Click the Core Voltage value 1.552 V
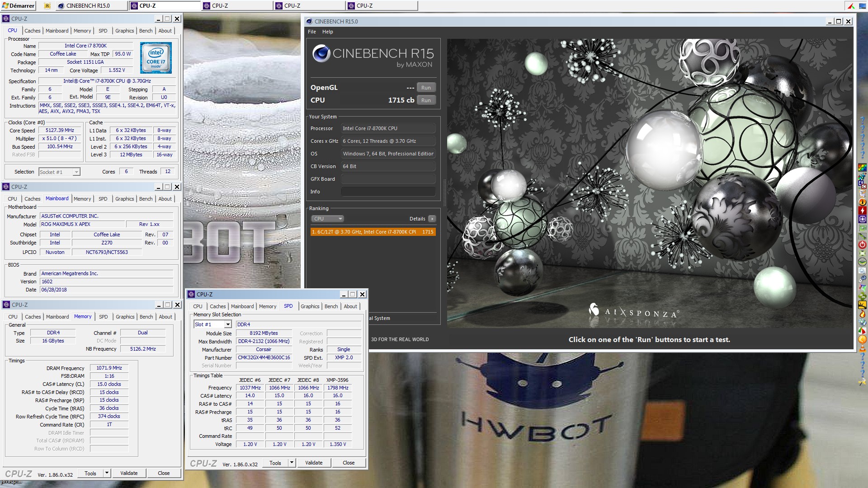This screenshot has height=488, width=868. click(117, 70)
